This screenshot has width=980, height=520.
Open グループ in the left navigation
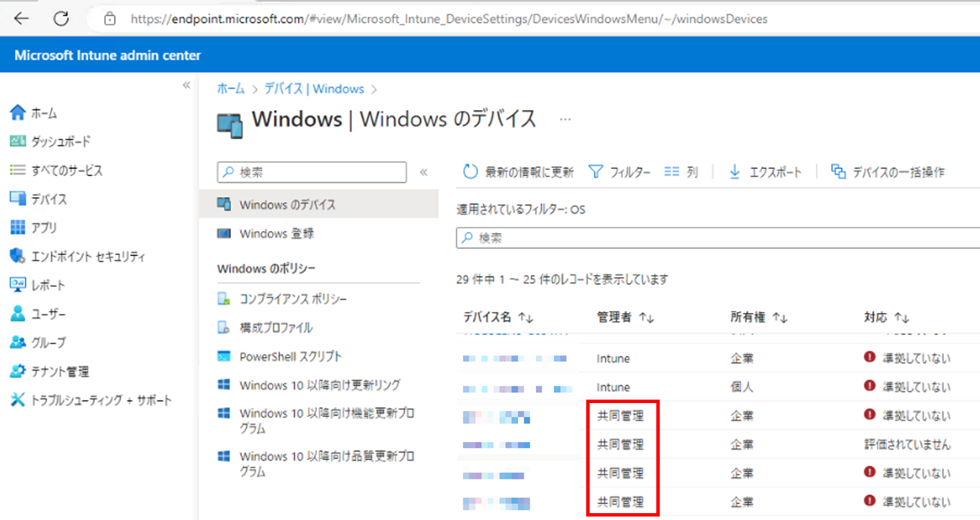(49, 343)
